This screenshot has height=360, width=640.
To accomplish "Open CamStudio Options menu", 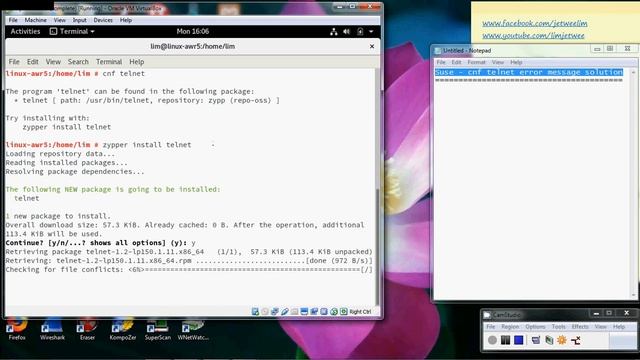I will click(x=535, y=327).
